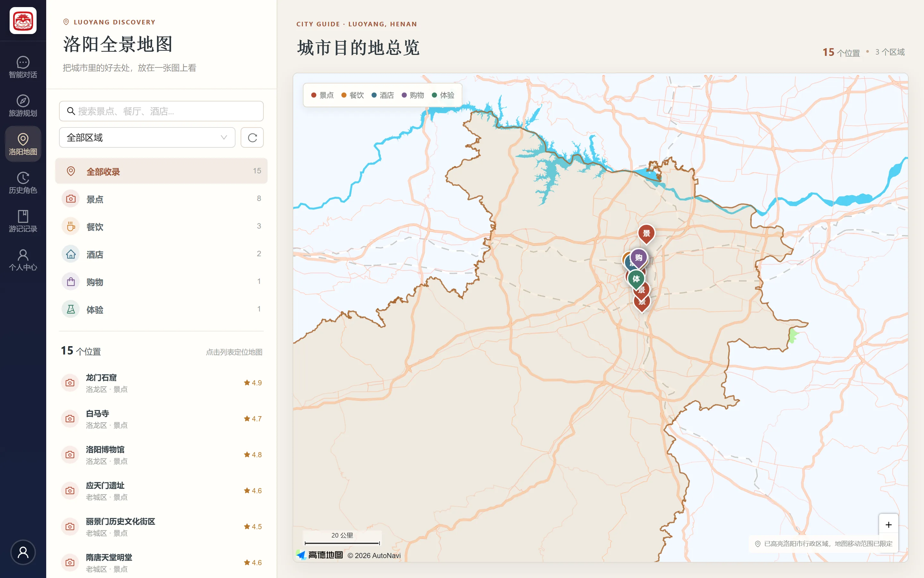Click the 体验 legend label

tap(447, 95)
